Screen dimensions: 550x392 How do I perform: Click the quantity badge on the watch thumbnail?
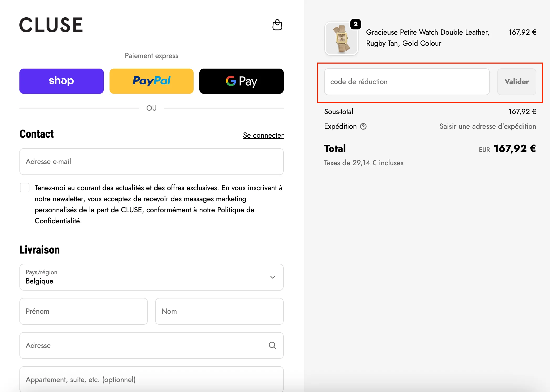tap(355, 24)
